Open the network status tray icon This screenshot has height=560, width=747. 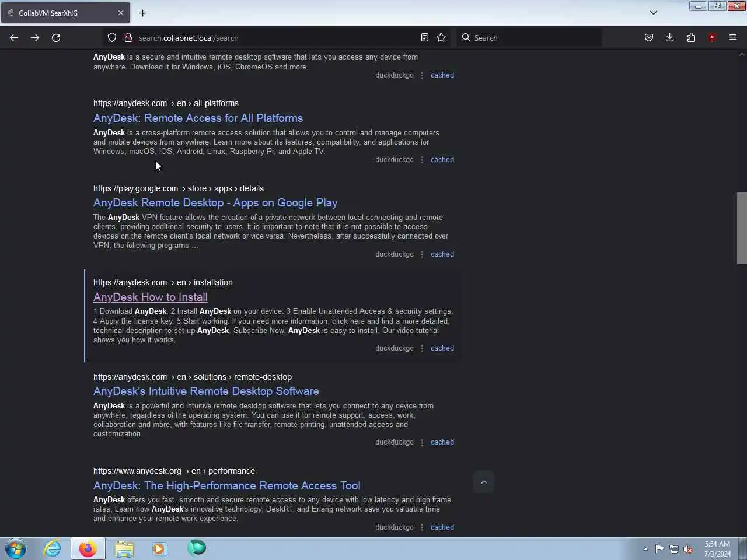pos(674,549)
